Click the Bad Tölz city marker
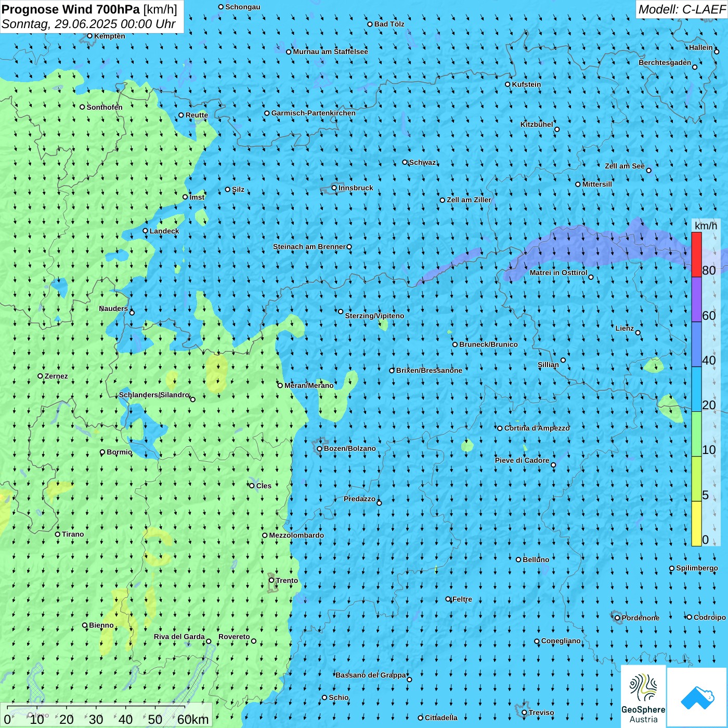 [x=370, y=24]
